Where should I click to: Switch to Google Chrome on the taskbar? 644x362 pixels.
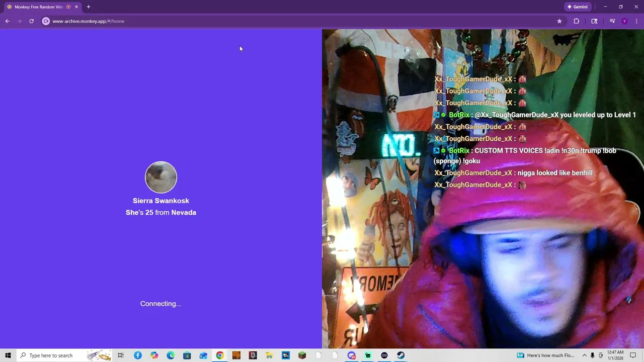220,355
